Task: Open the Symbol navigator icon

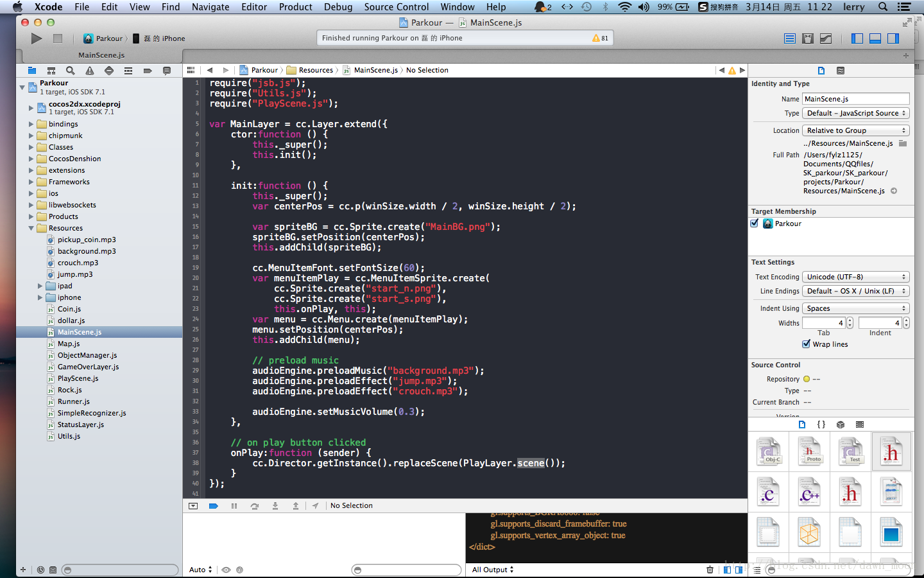Action: [x=51, y=71]
